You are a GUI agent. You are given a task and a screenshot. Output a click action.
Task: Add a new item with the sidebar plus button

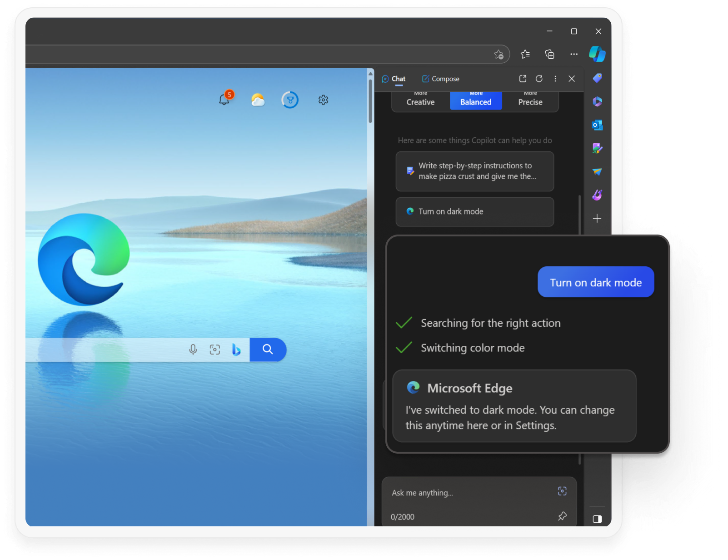[597, 218]
